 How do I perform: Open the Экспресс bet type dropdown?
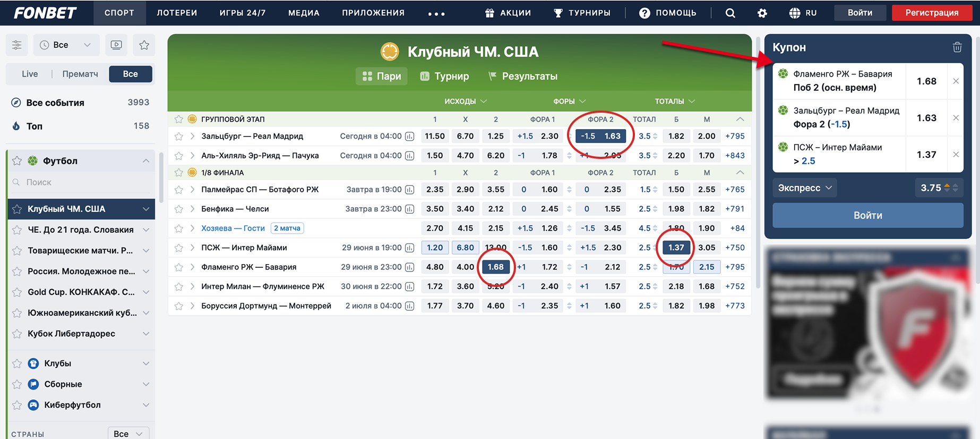pyautogui.click(x=804, y=188)
